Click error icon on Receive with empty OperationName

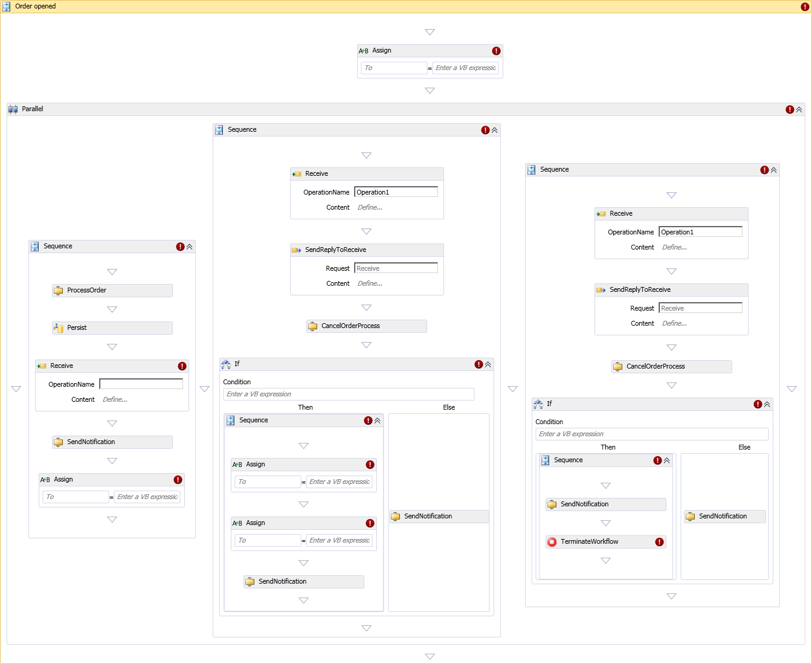tap(182, 366)
